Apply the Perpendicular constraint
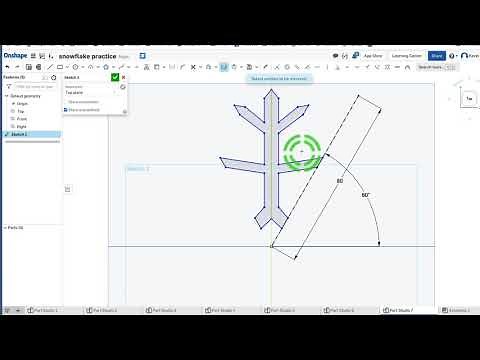 337,67
